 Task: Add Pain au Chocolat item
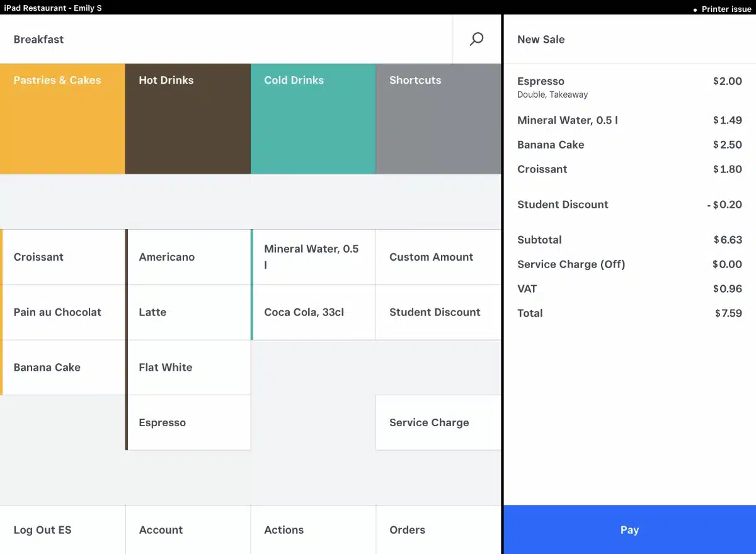click(63, 312)
